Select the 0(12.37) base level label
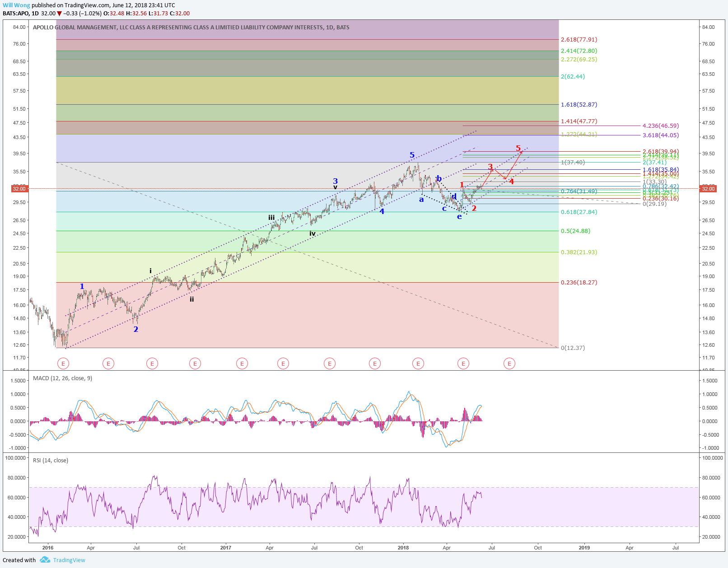728x568 pixels. [573, 348]
